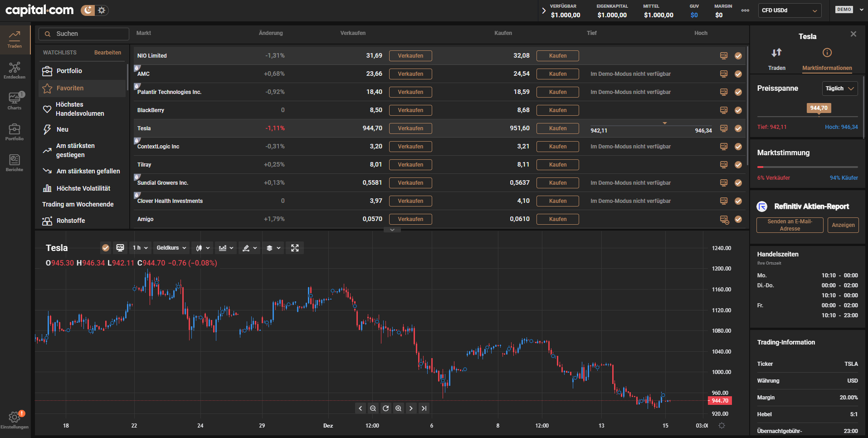Click chart window icon in Tesla chart toolbar
This screenshot has width=868, height=438.
point(120,248)
